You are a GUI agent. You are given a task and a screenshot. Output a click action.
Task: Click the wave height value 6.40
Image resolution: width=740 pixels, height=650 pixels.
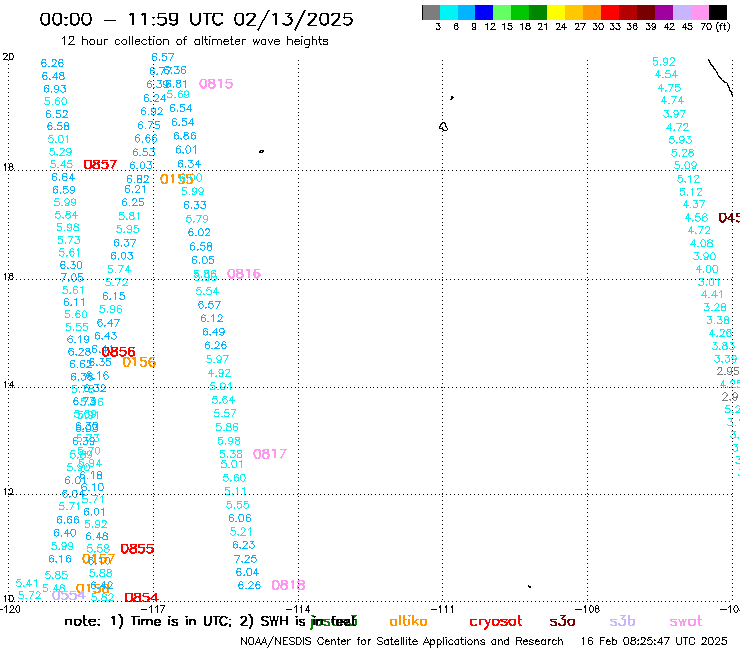[x=65, y=533]
